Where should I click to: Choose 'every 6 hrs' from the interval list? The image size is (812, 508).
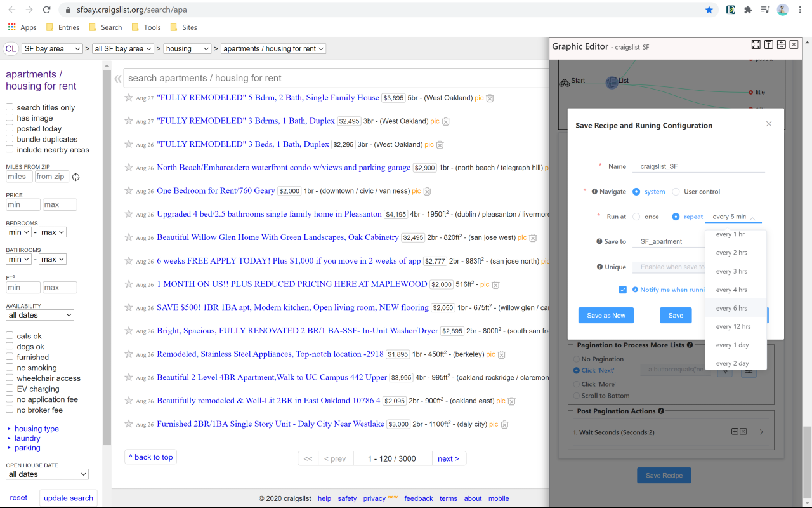tap(731, 309)
